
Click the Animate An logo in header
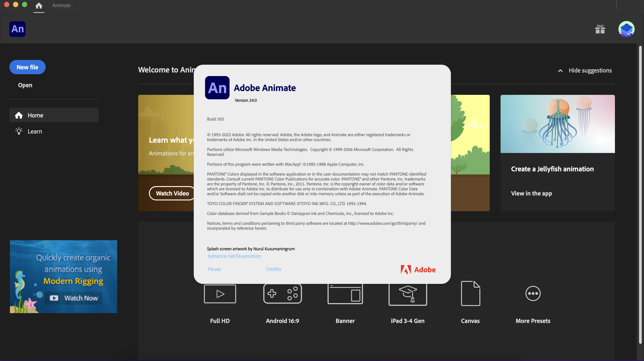pos(17,29)
